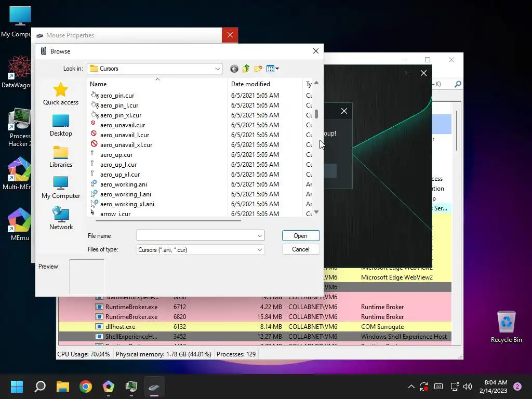Go back using the Browse toolbar back arrow
The image size is (532, 399).
tap(234, 69)
